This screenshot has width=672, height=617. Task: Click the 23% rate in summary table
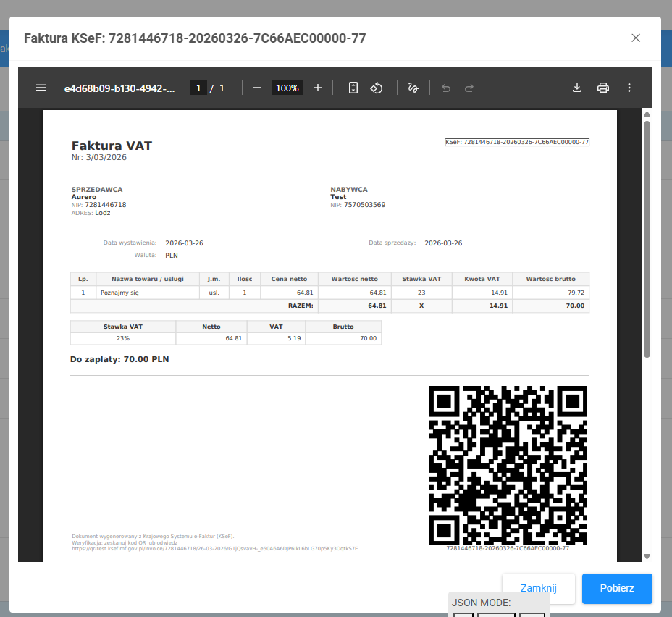tap(123, 338)
